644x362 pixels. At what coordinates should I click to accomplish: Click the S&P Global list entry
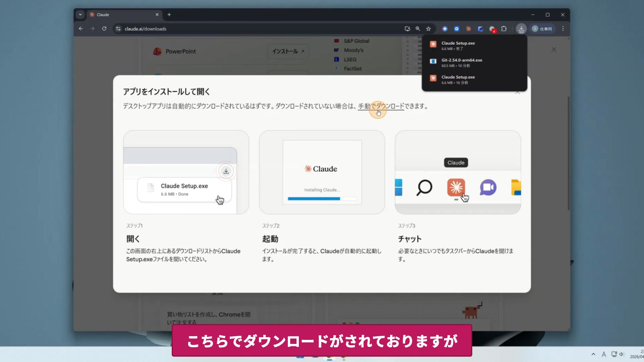tap(356, 41)
